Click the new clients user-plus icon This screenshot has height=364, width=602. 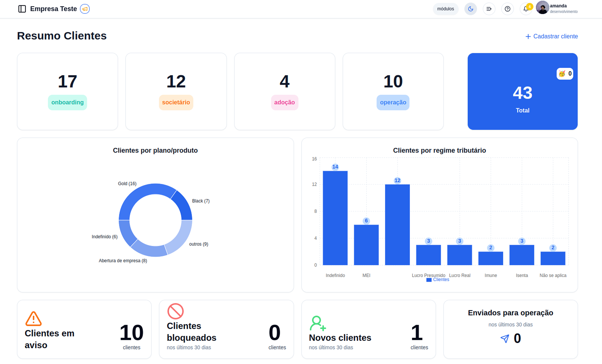pos(318,323)
